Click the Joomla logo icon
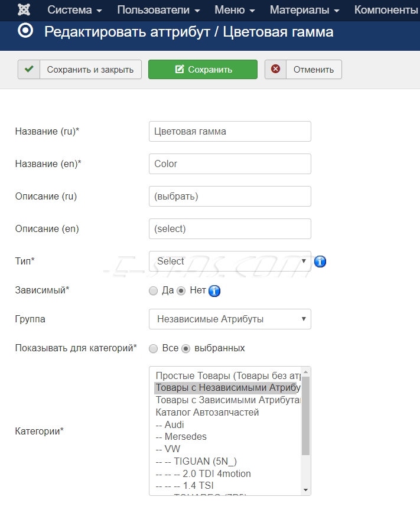The height and width of the screenshot is (526, 420). point(24,9)
